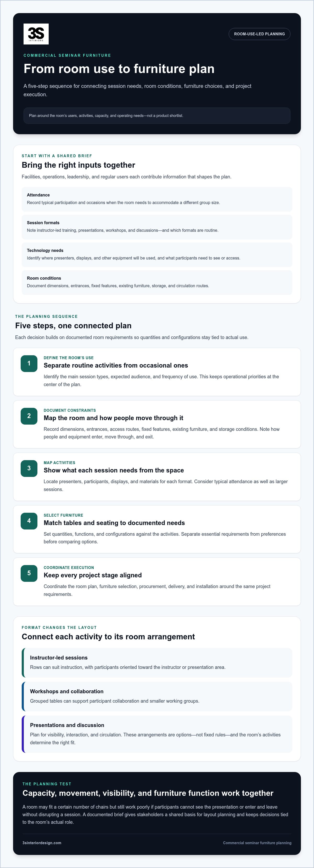314x868 pixels.
Task: Click the 'Match tables and seating' step heading
Action: [x=114, y=523]
